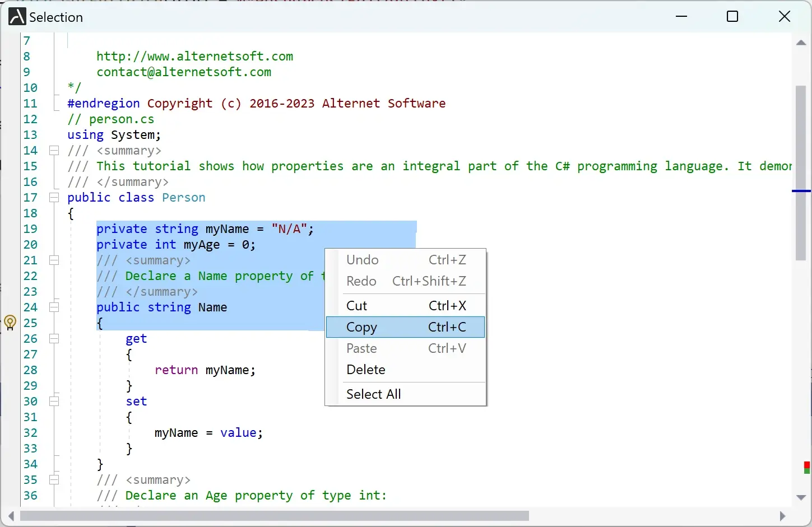Click the left arrow of horizontal scrollbar

pyautogui.click(x=11, y=516)
